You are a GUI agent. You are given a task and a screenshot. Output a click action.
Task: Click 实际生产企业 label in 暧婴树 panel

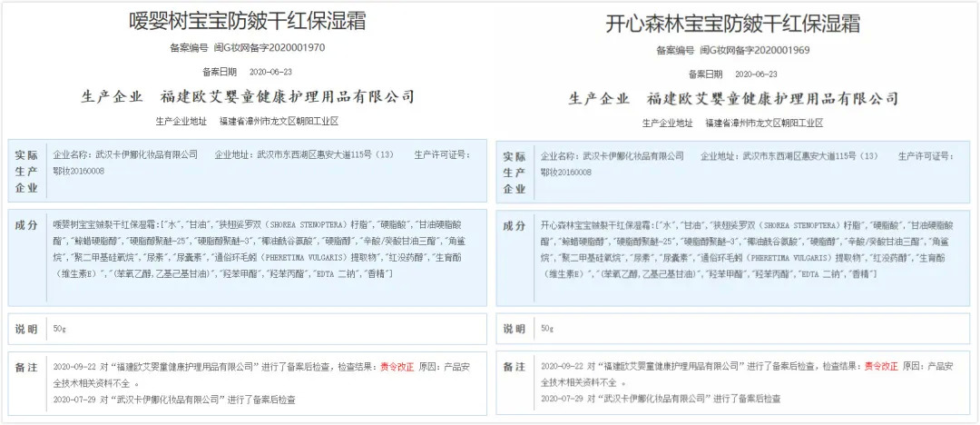tap(26, 171)
